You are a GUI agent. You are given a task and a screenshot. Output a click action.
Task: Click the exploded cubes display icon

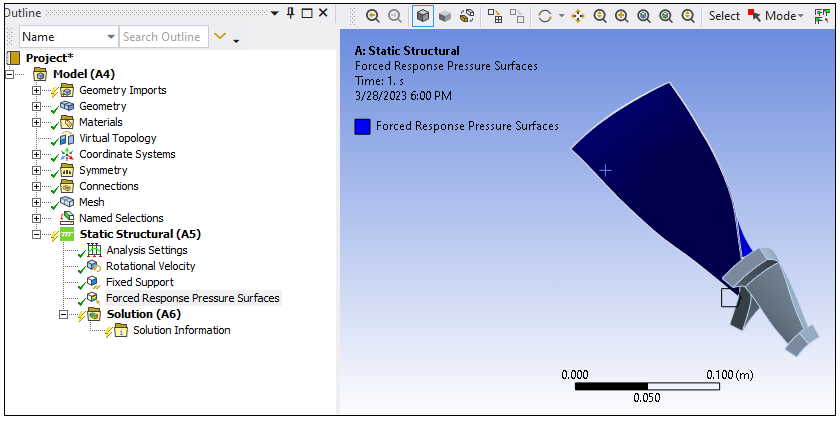pyautogui.click(x=467, y=16)
